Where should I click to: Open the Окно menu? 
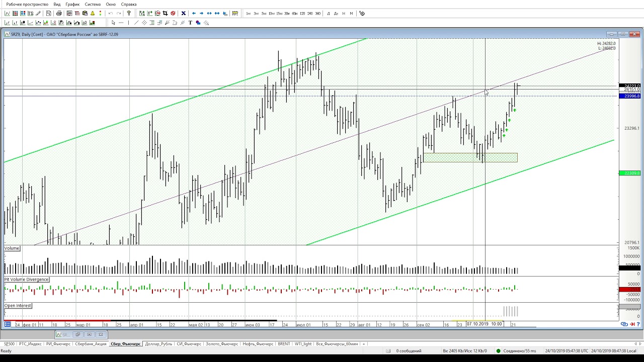click(111, 4)
